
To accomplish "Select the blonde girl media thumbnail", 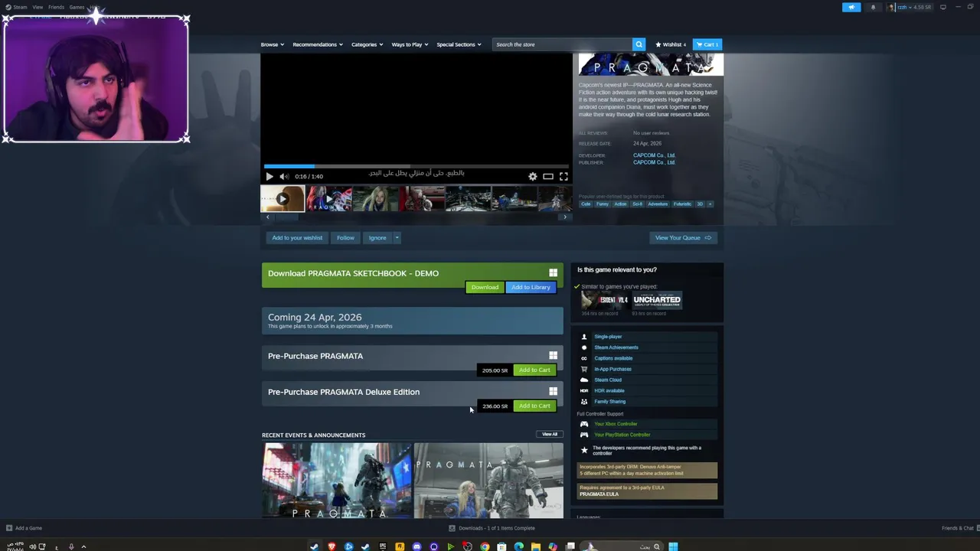I will coord(375,198).
